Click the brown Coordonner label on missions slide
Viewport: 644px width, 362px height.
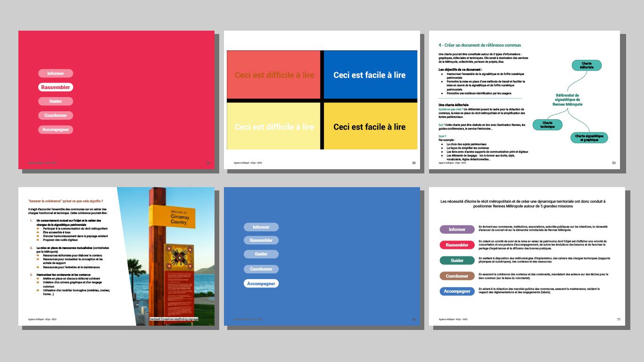(457, 276)
